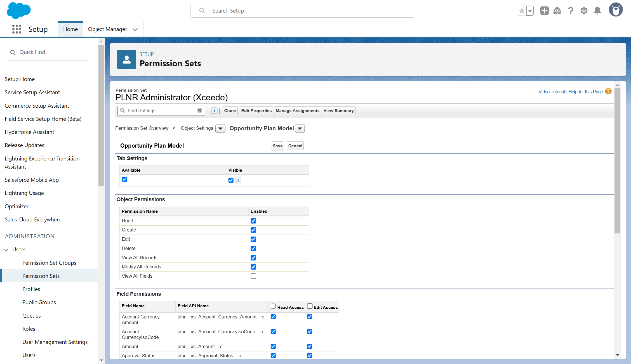Expand the Opportunity Plan Model dropdown
The width and height of the screenshot is (631, 364).
pos(300,128)
